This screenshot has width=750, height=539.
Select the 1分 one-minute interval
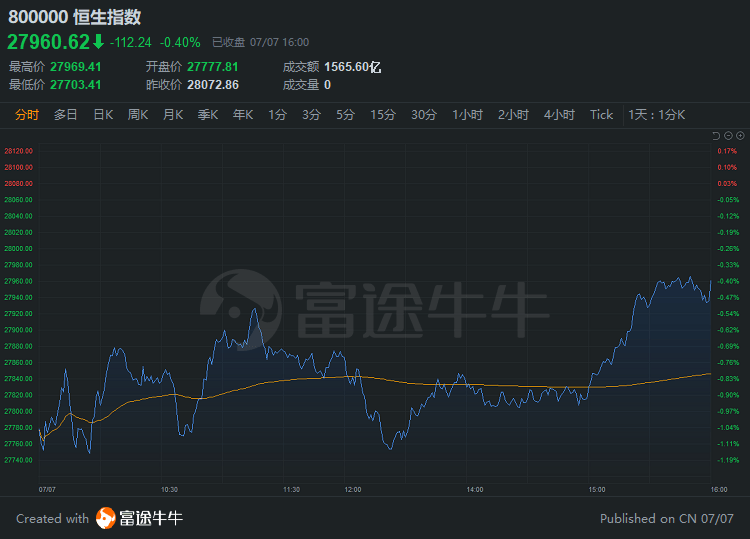[277, 115]
